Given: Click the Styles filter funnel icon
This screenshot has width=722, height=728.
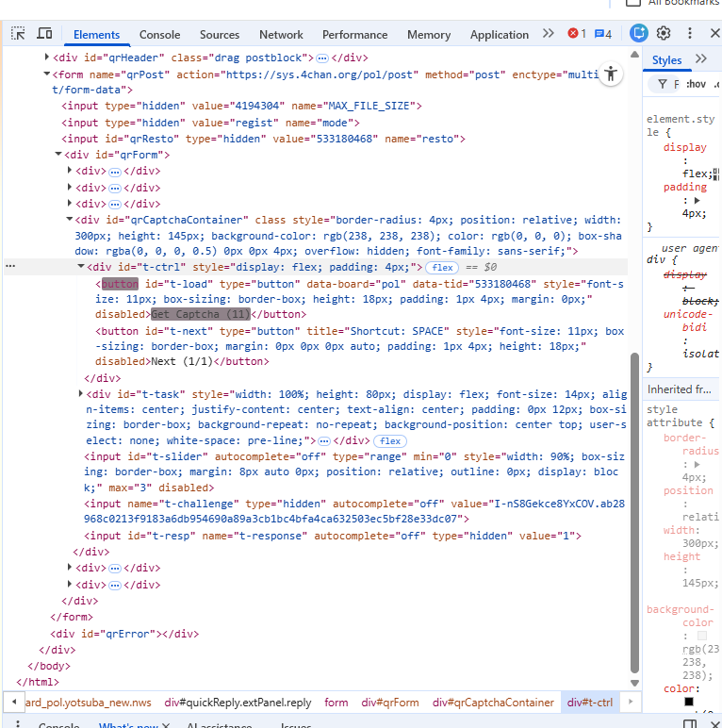Looking at the screenshot, I should (663, 84).
